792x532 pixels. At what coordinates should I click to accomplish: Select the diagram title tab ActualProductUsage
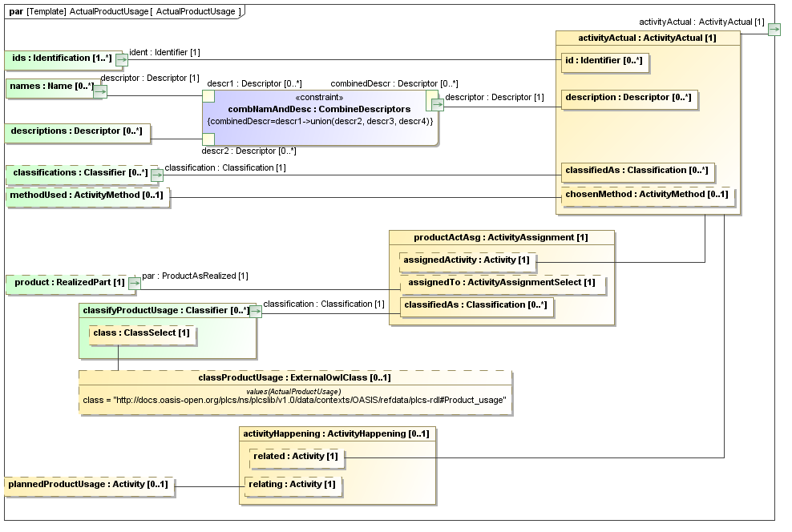pos(123,11)
